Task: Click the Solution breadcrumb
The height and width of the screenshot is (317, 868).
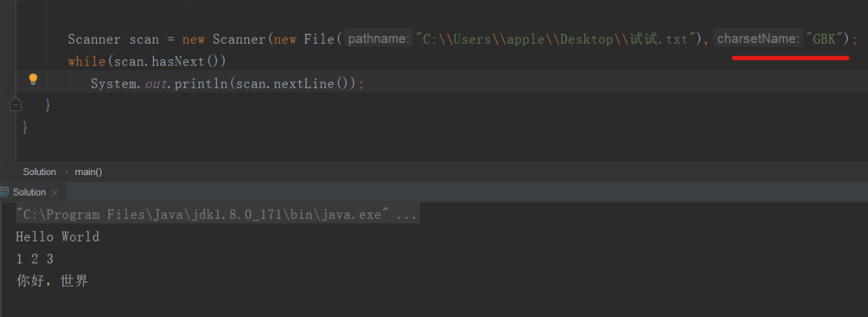Action: 39,172
